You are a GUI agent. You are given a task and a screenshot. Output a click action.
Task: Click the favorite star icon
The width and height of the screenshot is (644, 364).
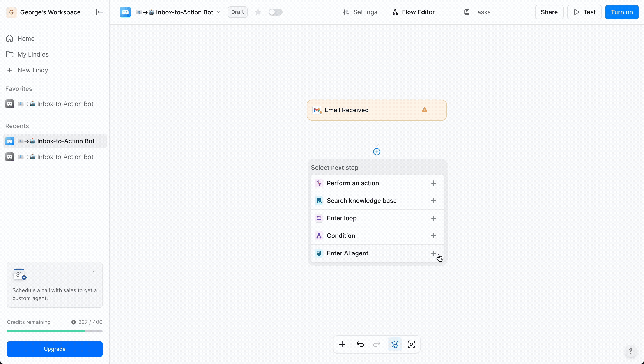258,12
